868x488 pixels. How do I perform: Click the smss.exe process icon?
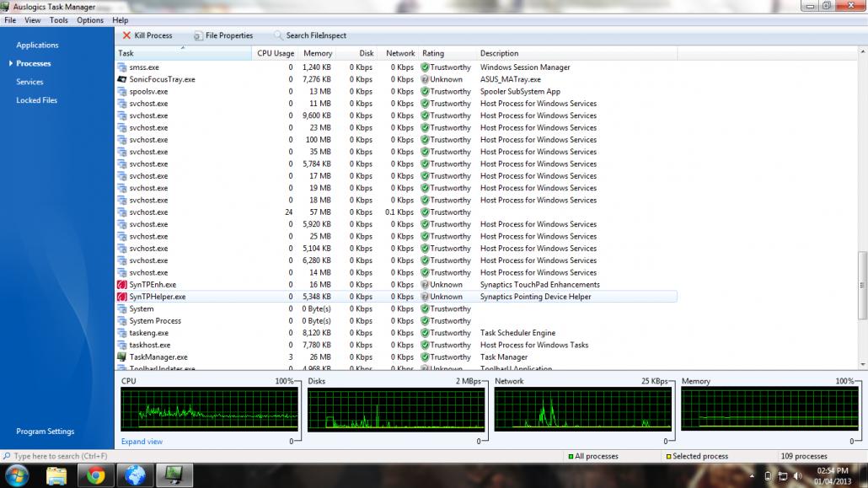tap(122, 67)
